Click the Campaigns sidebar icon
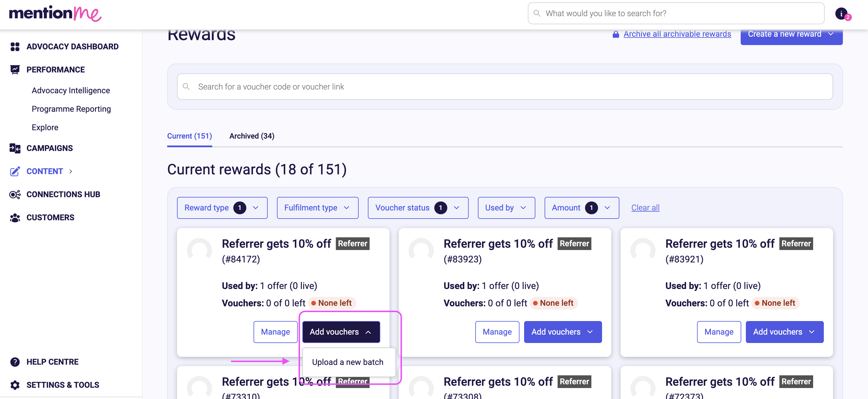Image resolution: width=868 pixels, height=399 pixels. pos(15,148)
